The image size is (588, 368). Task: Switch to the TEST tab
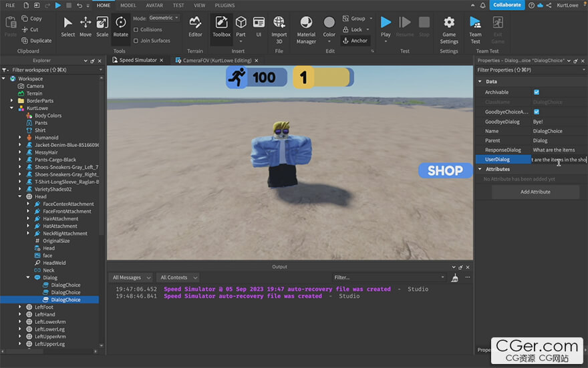178,5
